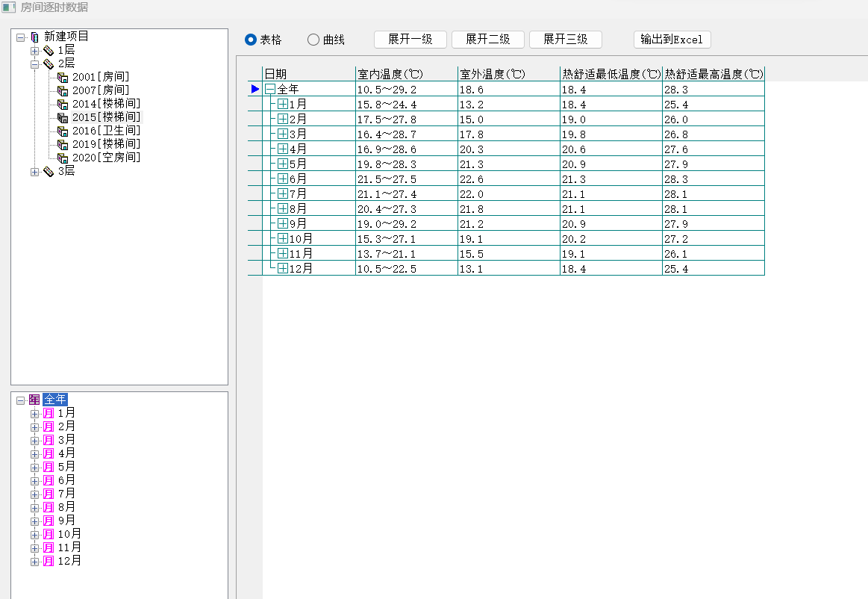Image resolution: width=868 pixels, height=599 pixels.
Task: Click the 输出到Excel button
Action: point(672,40)
